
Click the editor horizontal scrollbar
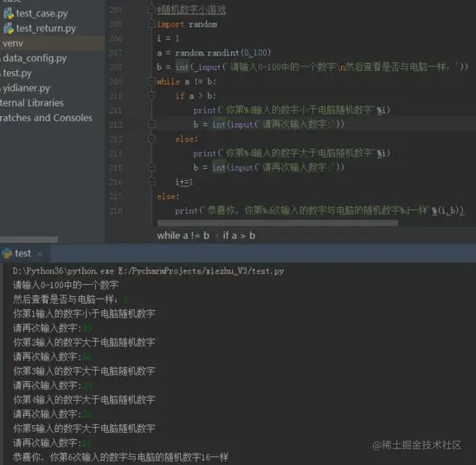[278, 223]
